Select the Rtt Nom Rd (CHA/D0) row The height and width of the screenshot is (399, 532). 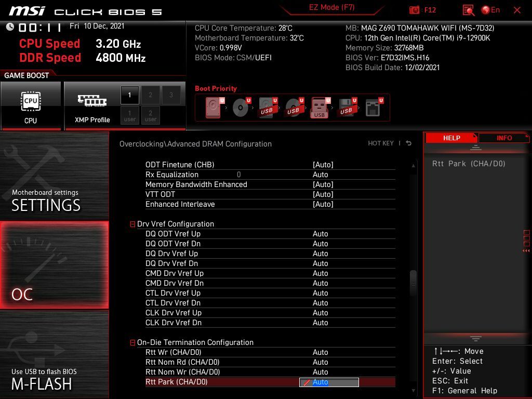point(270,362)
